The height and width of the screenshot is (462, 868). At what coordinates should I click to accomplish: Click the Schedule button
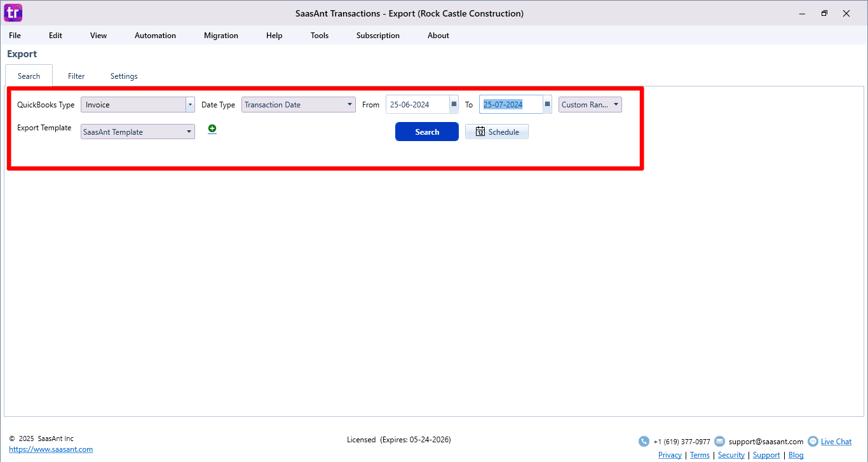pyautogui.click(x=496, y=132)
